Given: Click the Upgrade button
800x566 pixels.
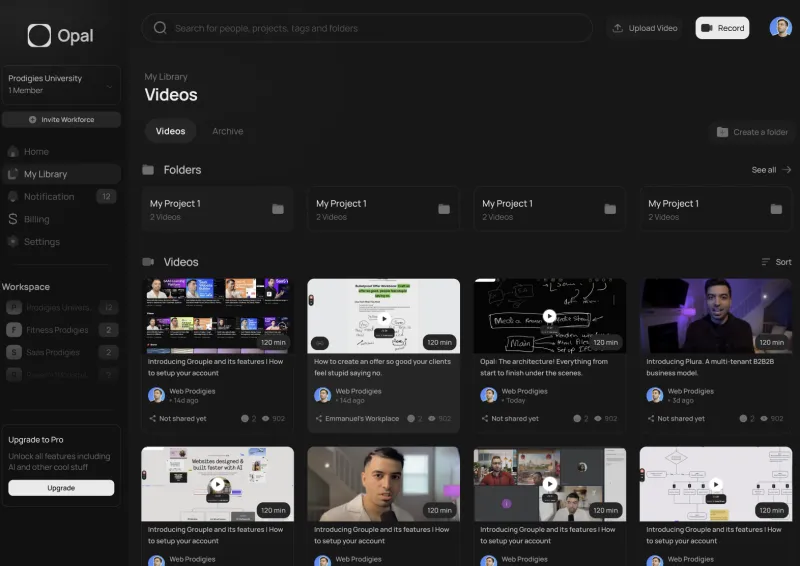Looking at the screenshot, I should tap(61, 488).
